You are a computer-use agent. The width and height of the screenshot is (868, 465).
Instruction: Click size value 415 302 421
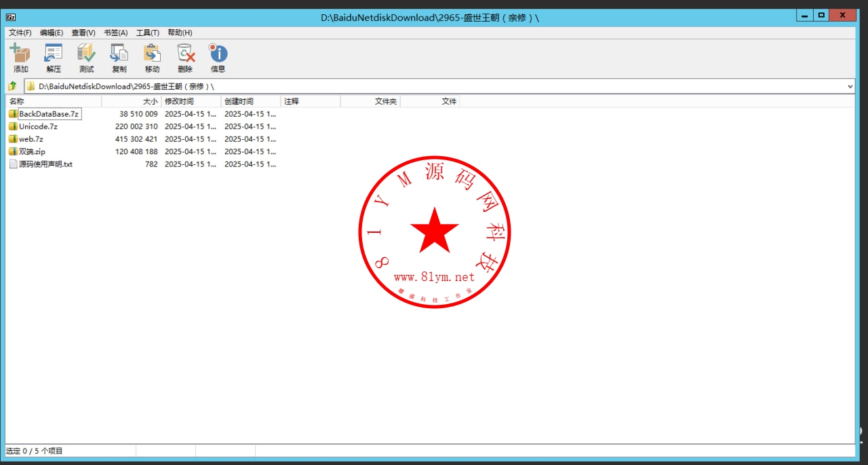pyautogui.click(x=136, y=139)
